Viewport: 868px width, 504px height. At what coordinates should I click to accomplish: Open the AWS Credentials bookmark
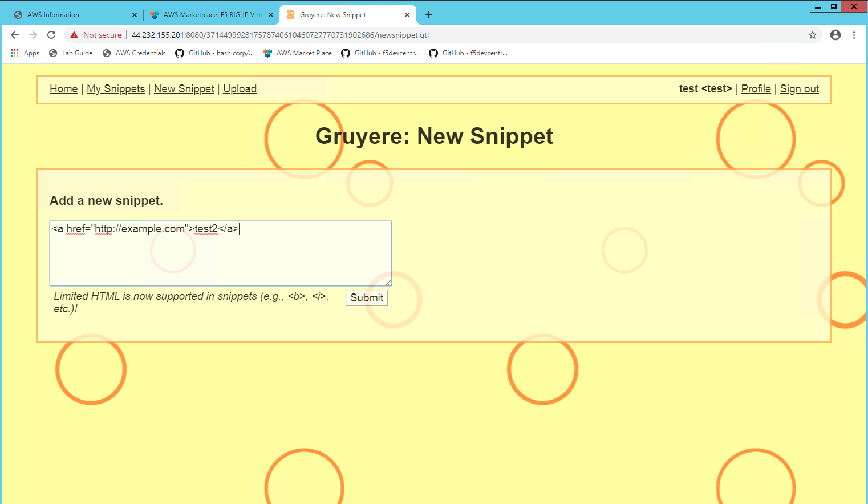[x=134, y=53]
